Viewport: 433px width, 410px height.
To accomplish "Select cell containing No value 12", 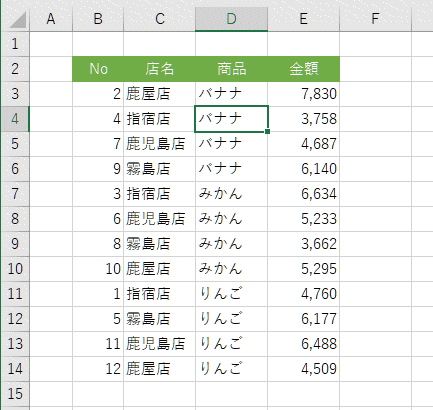I will coord(98,369).
